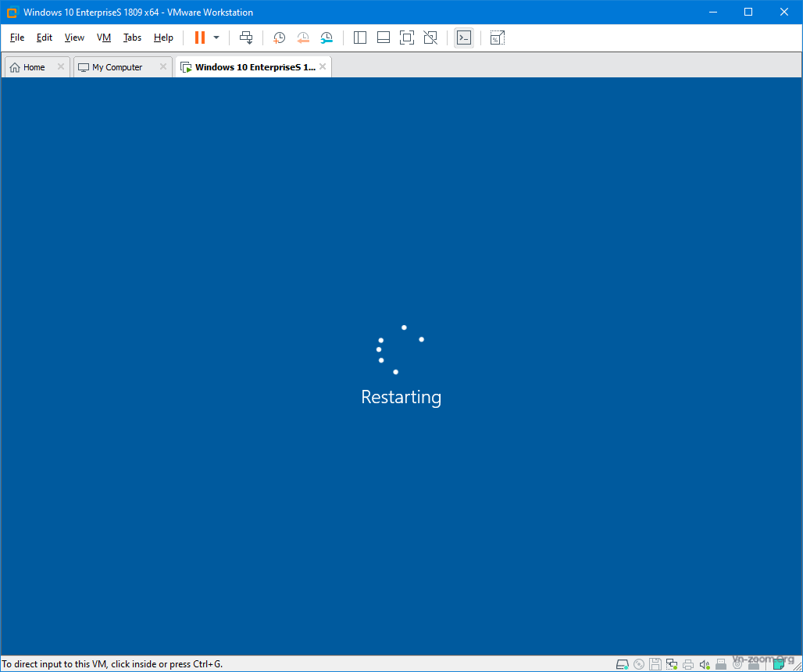
Task: Open the VM menu
Action: (x=104, y=38)
